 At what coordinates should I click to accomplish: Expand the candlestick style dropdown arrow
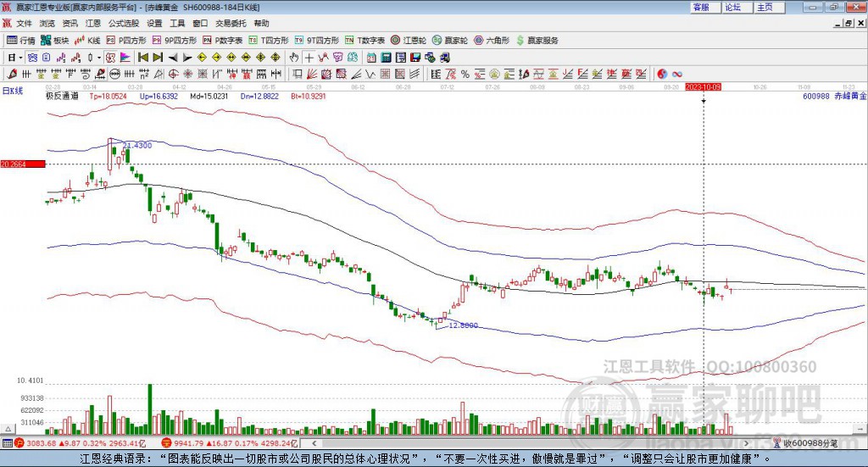99,58
